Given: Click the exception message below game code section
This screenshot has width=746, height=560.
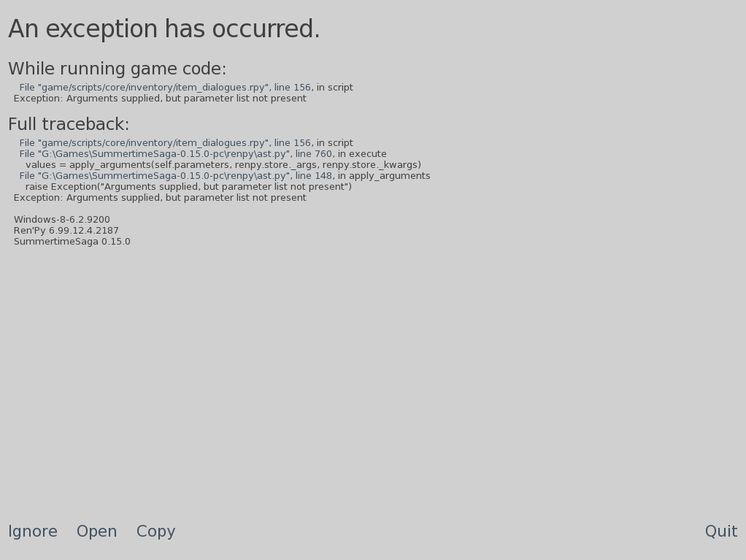Looking at the screenshot, I should click(160, 99).
